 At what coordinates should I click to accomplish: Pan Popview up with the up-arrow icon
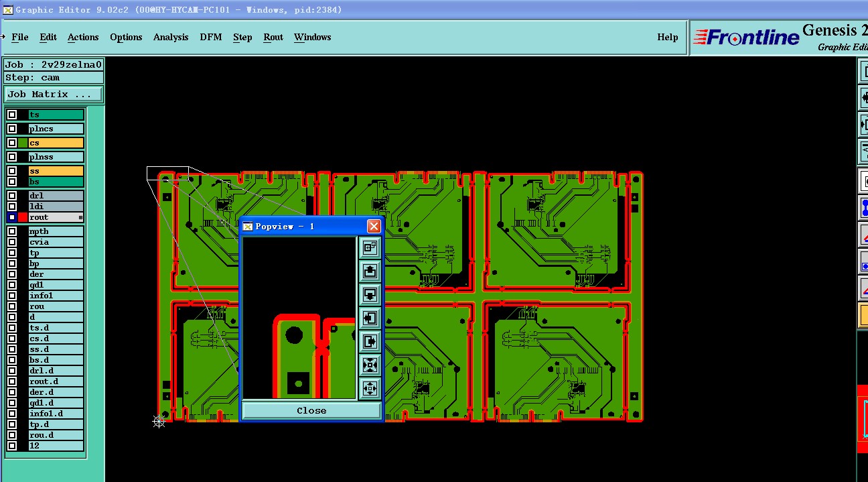tap(370, 271)
